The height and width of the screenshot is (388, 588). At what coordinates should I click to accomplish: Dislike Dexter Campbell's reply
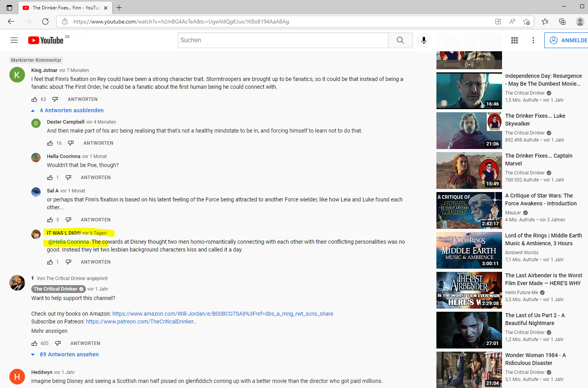pyautogui.click(x=71, y=143)
